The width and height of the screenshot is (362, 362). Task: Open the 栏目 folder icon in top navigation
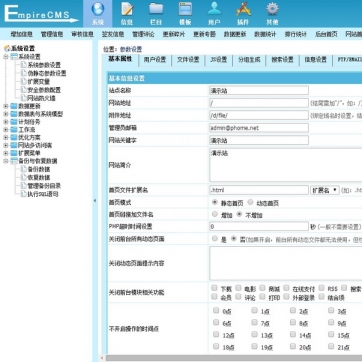[x=156, y=9]
